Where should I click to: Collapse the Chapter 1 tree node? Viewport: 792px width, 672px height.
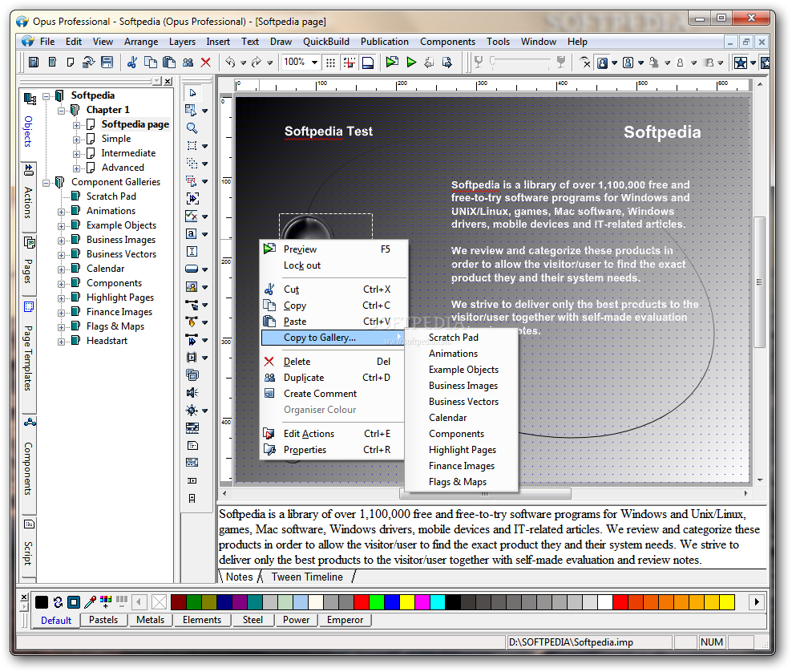61,110
